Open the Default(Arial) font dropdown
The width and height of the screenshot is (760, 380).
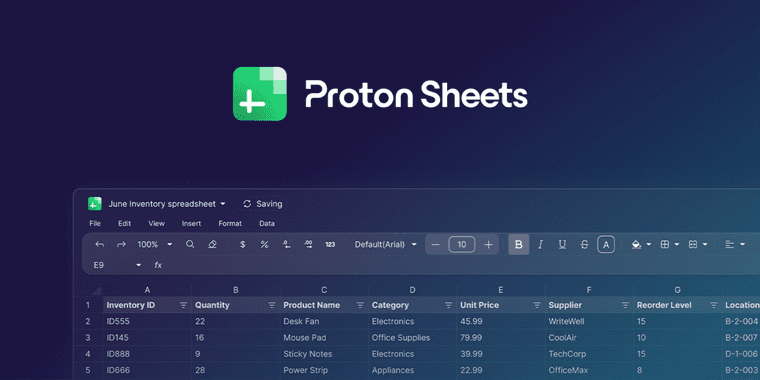pos(414,245)
